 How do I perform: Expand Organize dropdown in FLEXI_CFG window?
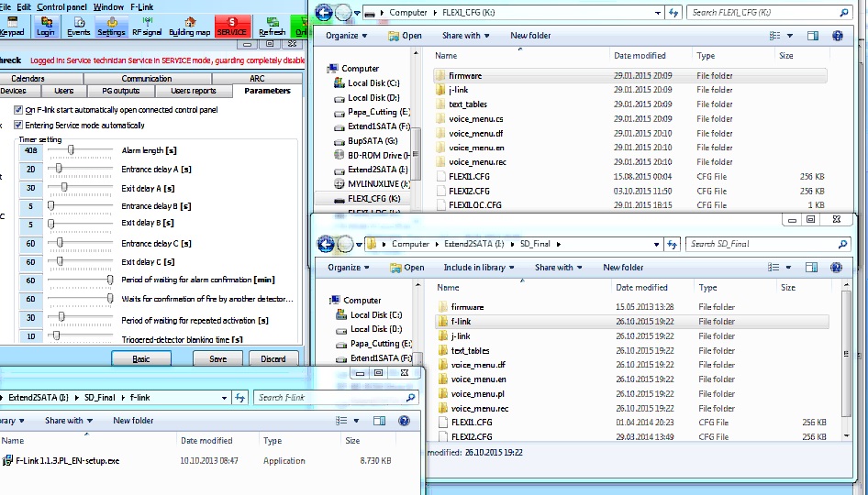tap(346, 36)
